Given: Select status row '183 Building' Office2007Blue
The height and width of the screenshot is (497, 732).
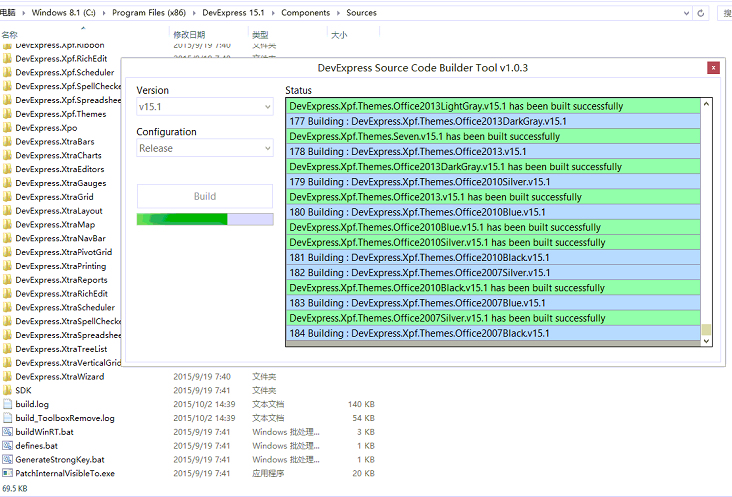Looking at the screenshot, I should coord(493,303).
